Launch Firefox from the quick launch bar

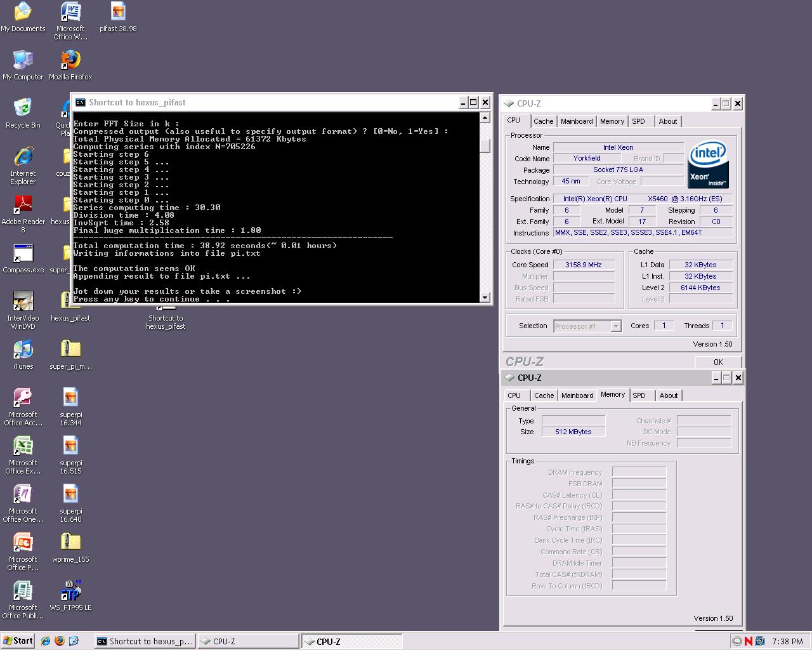[x=60, y=641]
